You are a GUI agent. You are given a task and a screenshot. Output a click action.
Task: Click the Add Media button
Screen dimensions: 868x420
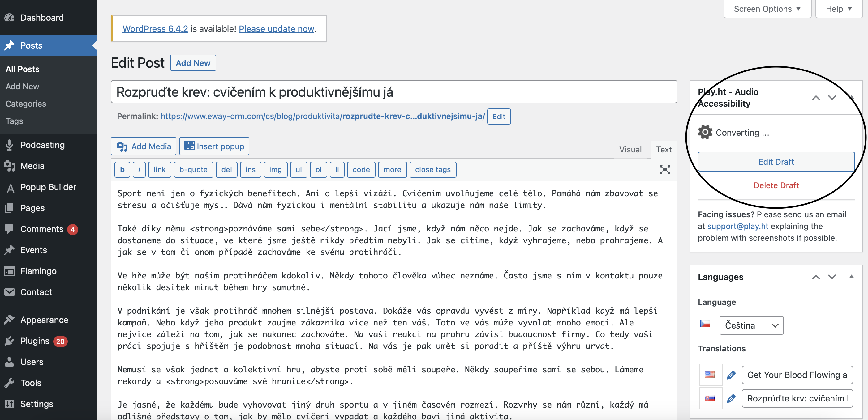[144, 146]
